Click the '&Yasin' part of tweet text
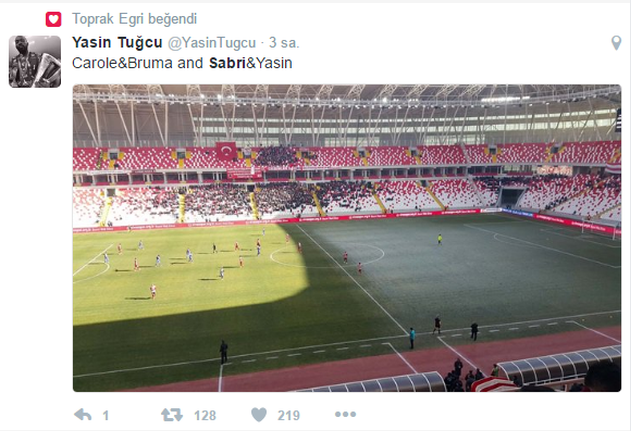 (269, 63)
